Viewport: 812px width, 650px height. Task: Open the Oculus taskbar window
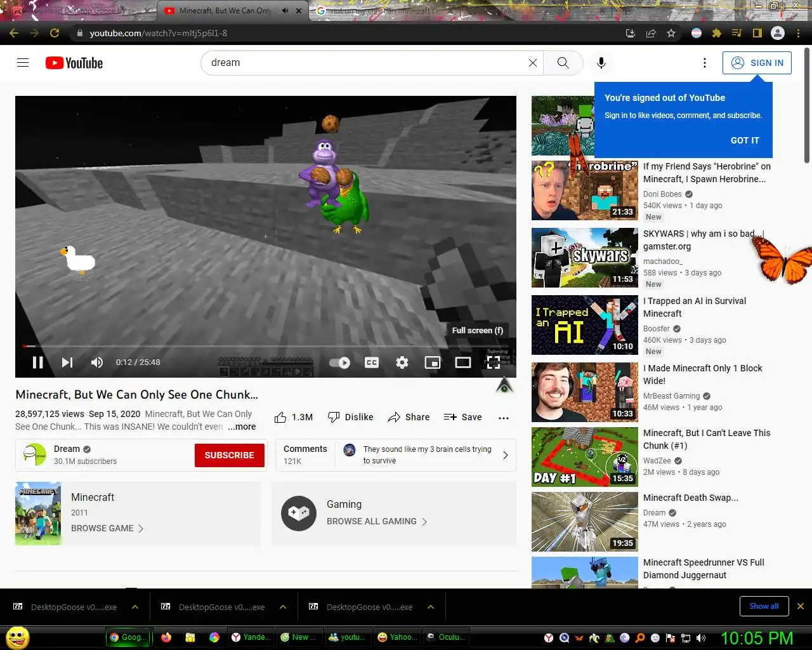pyautogui.click(x=446, y=637)
